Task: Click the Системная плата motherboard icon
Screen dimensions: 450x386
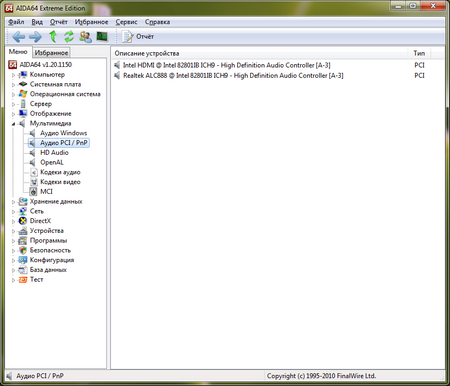Action: tap(23, 84)
